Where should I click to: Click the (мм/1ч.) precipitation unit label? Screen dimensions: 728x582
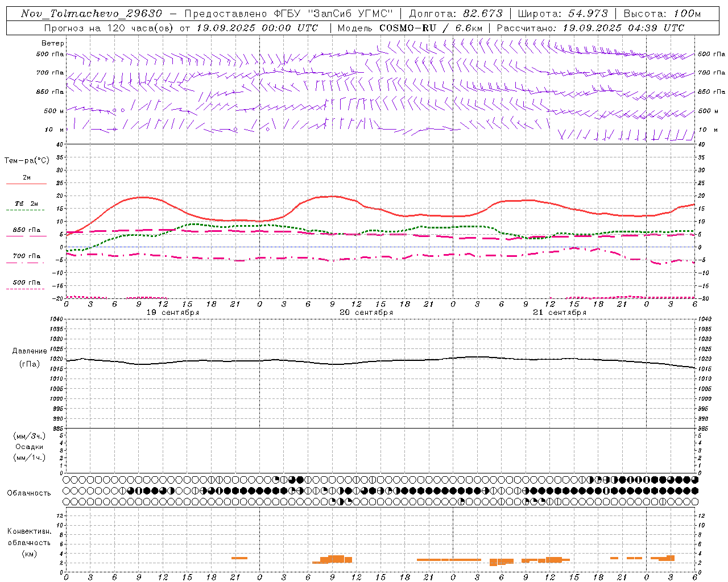click(x=30, y=458)
